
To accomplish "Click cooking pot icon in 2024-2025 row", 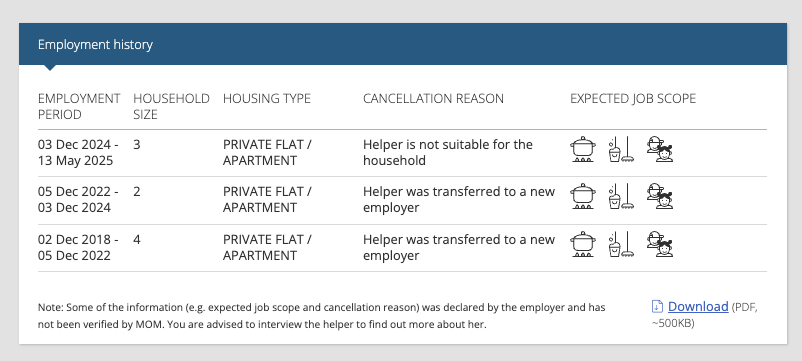I will pos(583,149).
